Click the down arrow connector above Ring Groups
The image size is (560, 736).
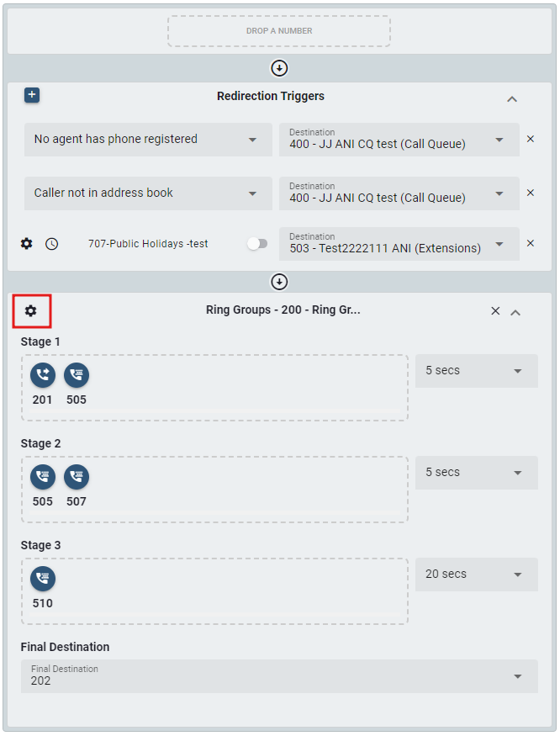(x=280, y=282)
